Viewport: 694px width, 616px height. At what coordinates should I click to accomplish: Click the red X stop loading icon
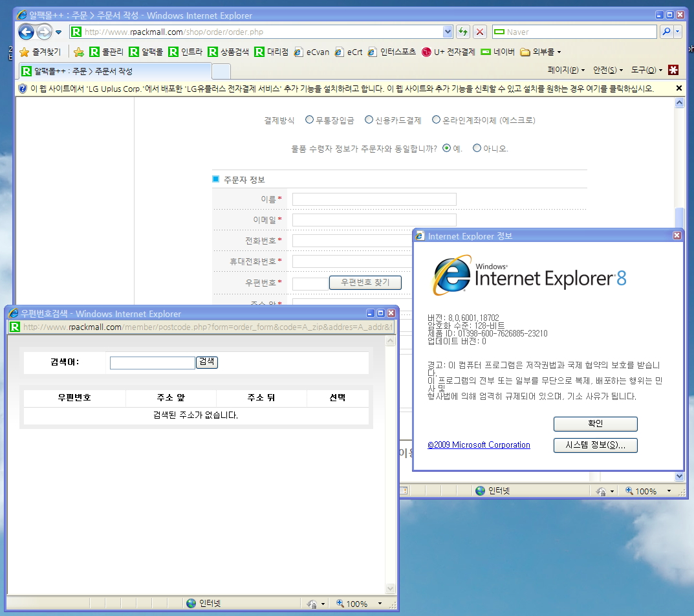(480, 32)
